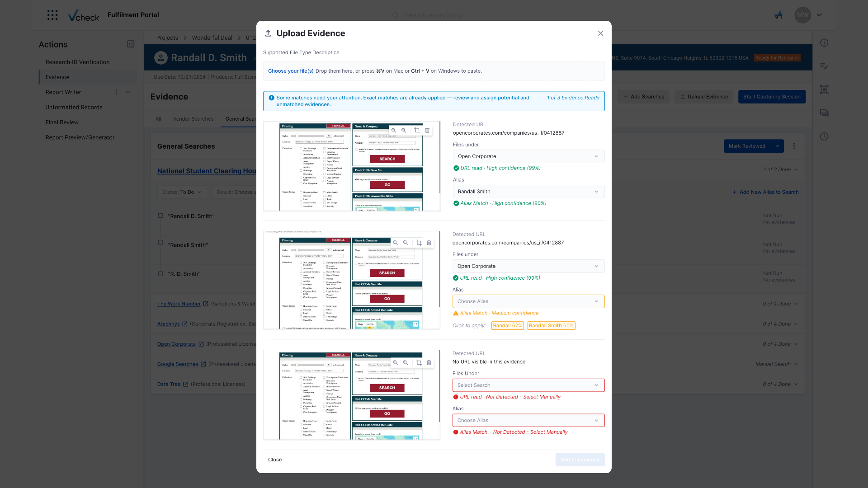Crop the first evidence image
This screenshot has height=488, width=868.
coord(417,130)
